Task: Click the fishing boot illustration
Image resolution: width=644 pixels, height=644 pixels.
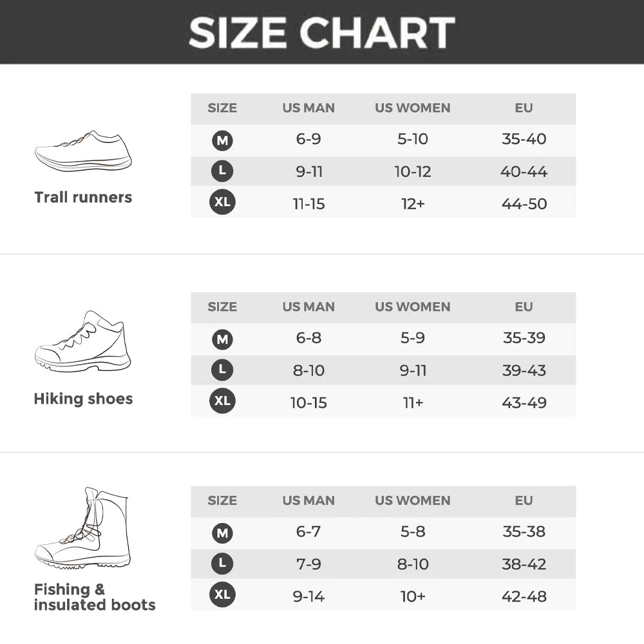Action: (82, 528)
